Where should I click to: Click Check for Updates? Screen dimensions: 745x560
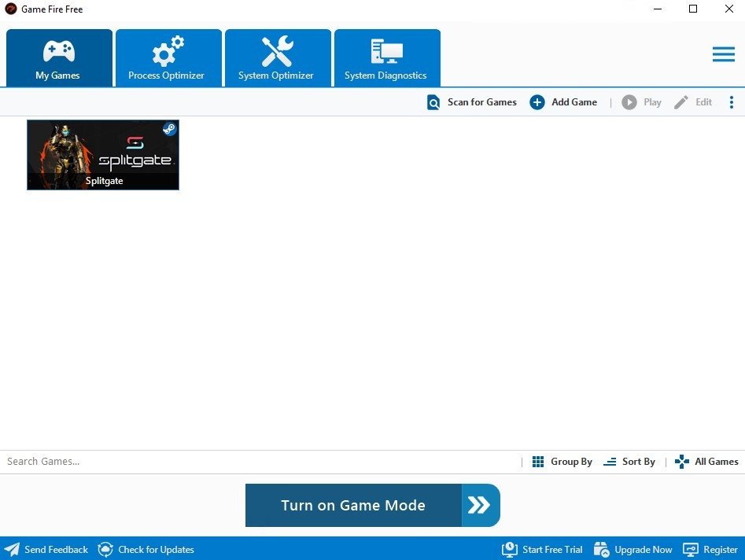(x=146, y=550)
